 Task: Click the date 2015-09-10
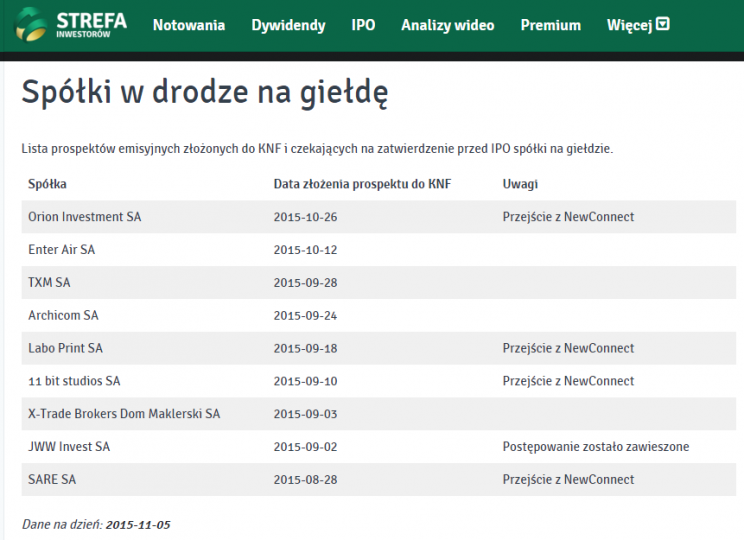point(306,381)
